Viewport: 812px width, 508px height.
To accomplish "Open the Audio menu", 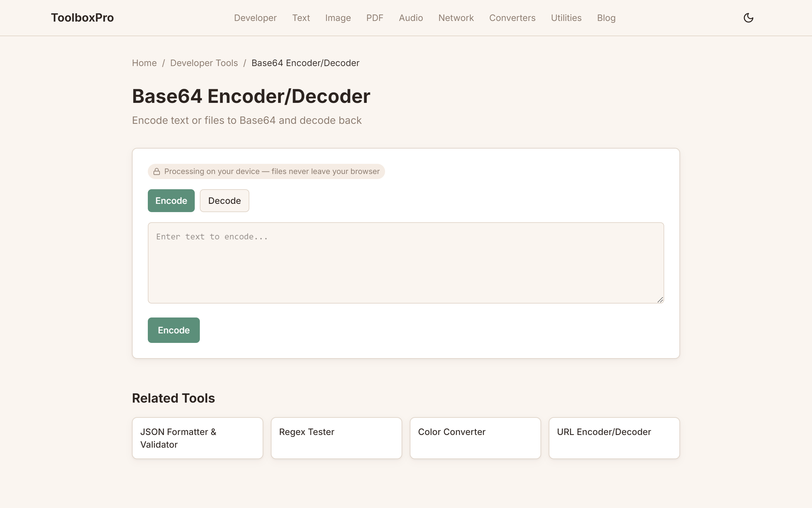I will 411,18.
